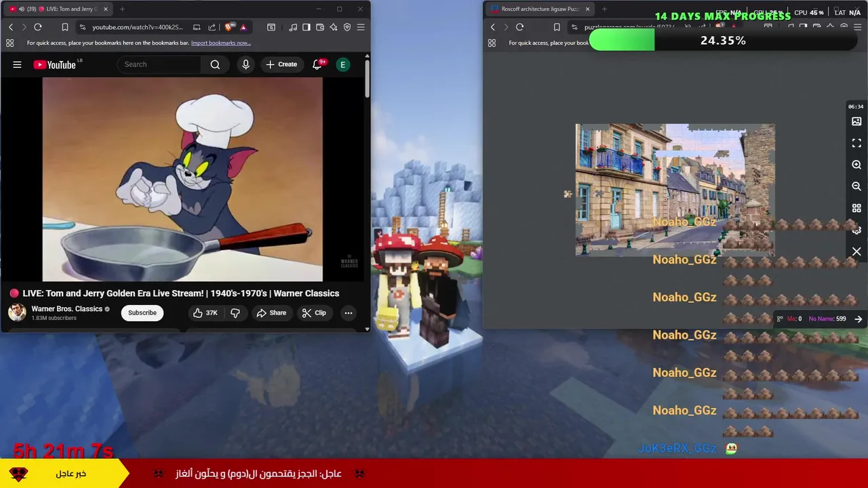This screenshot has width=868, height=488.
Task: Go forward in YouTube browser window
Action: pyautogui.click(x=24, y=27)
